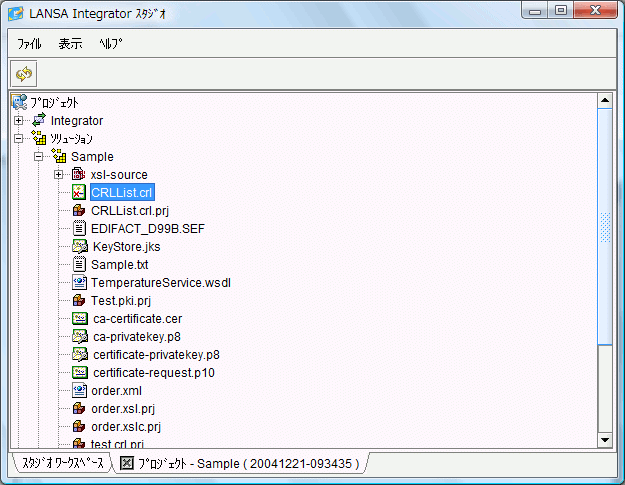The height and width of the screenshot is (485, 625).
Task: Collapse the Sample tree node
Action: point(39,156)
